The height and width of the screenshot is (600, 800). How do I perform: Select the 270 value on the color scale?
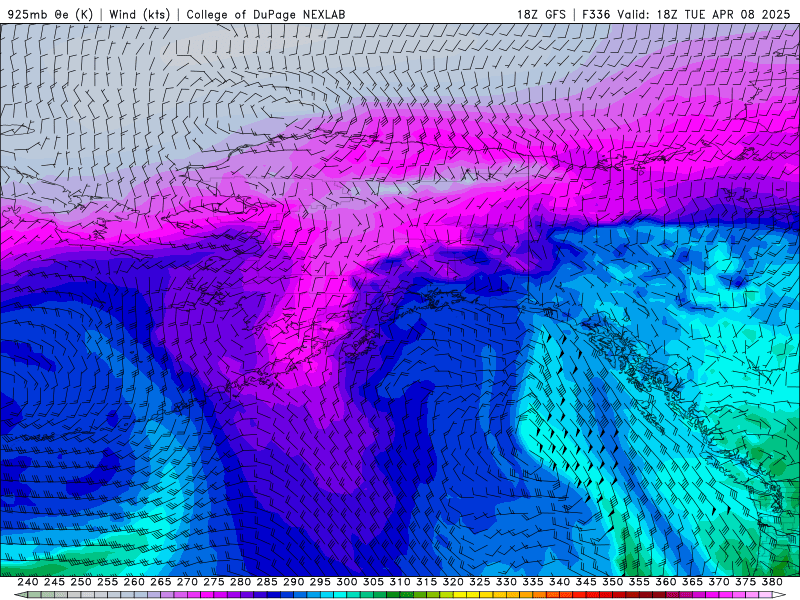[187, 582]
